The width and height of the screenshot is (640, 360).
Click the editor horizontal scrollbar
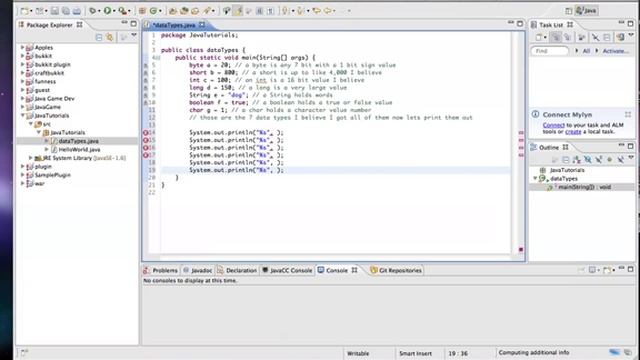point(335,258)
